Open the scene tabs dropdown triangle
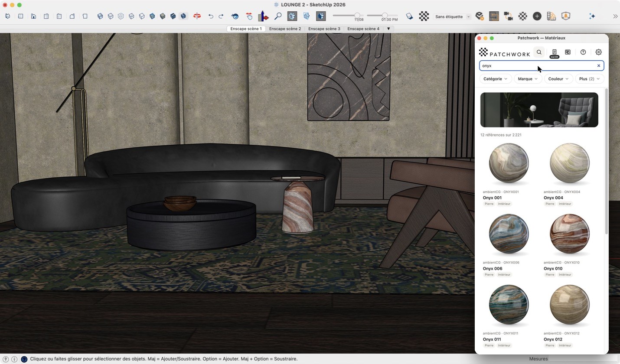This screenshot has width=620, height=364. click(388, 29)
